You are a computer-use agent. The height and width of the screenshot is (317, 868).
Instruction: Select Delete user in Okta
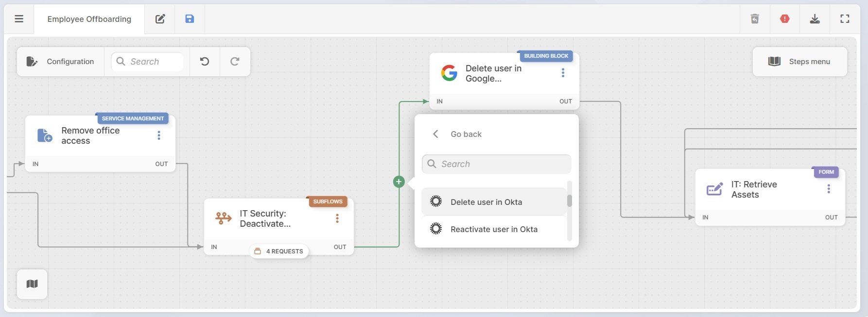click(494, 202)
